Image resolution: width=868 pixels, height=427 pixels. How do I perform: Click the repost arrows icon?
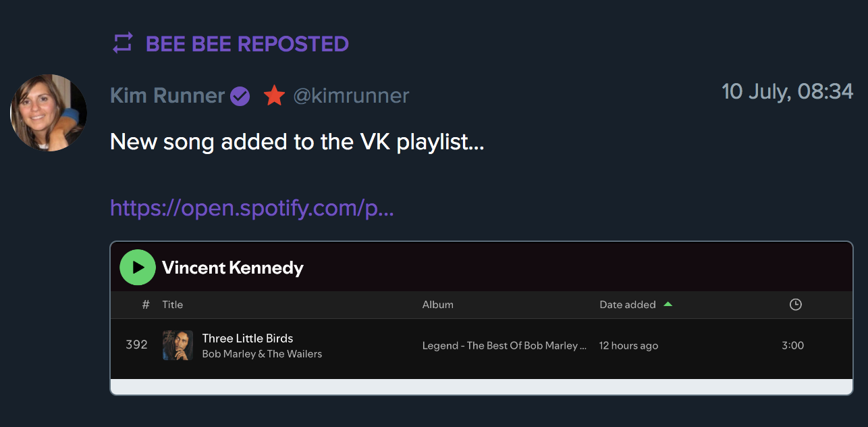click(x=122, y=44)
